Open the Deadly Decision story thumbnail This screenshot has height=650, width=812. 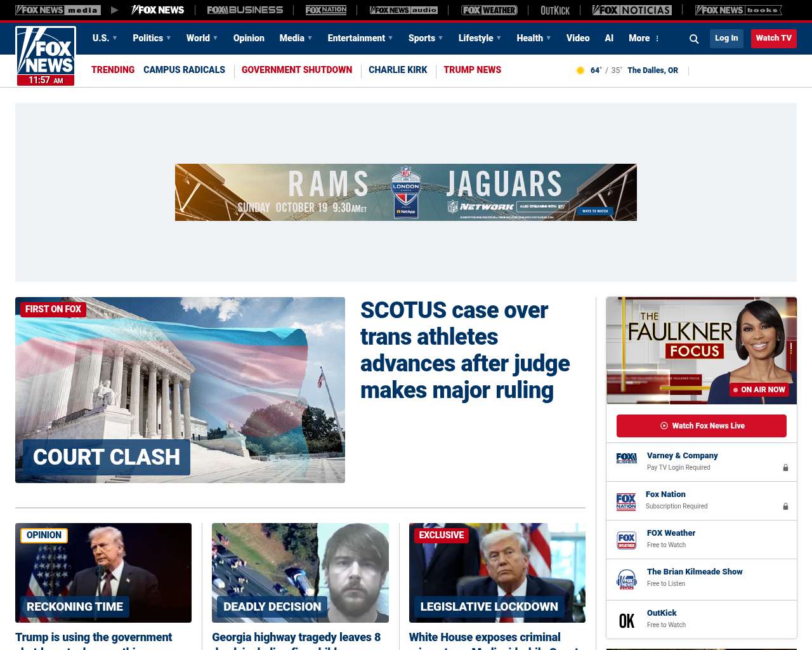[x=300, y=573]
